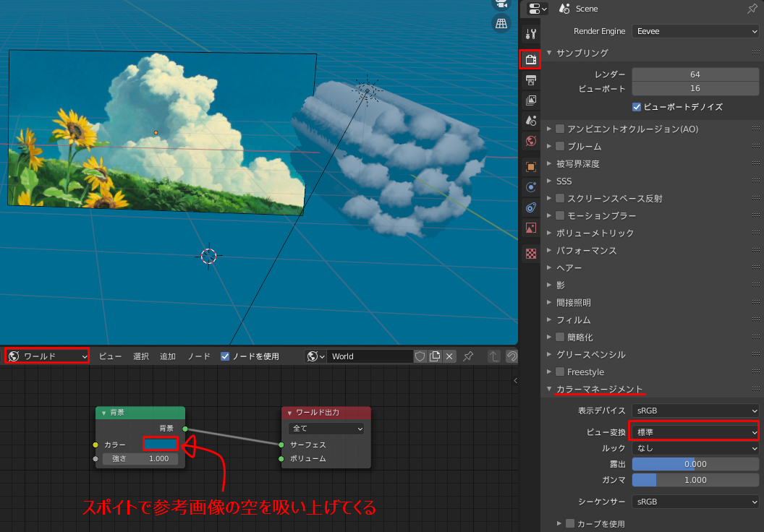Open the ビュー変換 dropdown
Image resolution: width=764 pixels, height=532 pixels.
(693, 432)
